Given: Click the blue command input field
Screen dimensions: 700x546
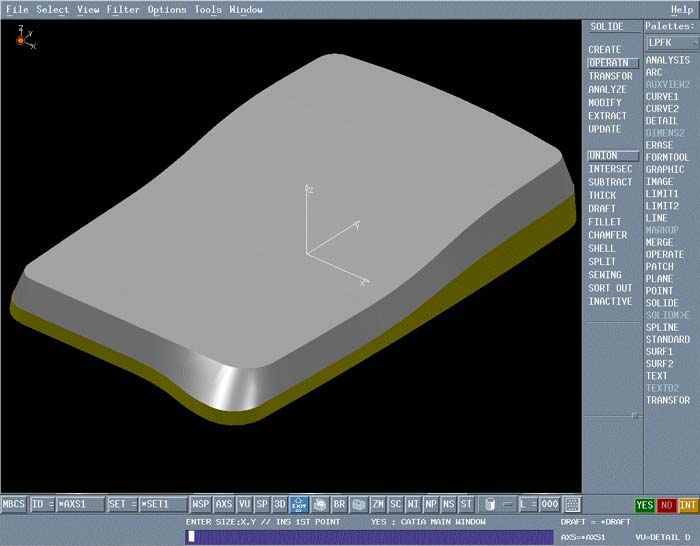Looking at the screenshot, I should (369, 536).
